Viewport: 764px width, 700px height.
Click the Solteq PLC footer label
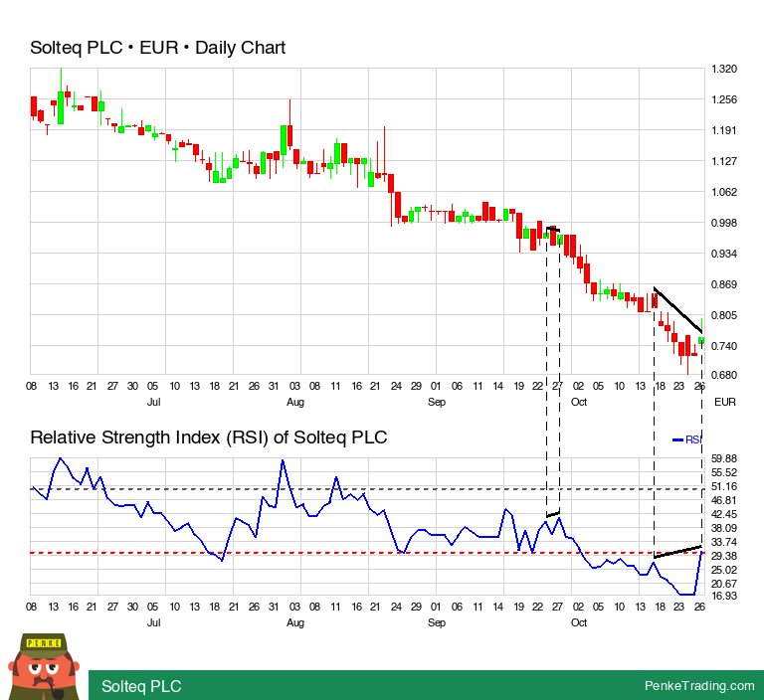(x=141, y=686)
